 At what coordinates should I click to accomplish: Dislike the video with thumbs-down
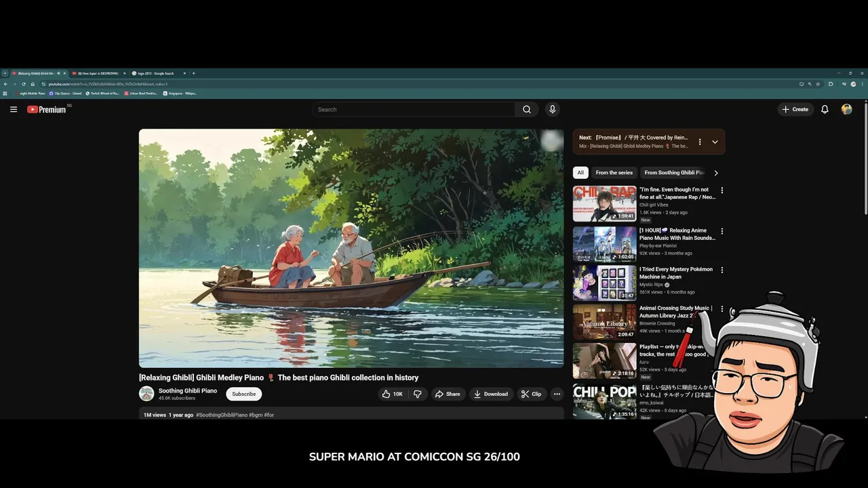coord(418,394)
